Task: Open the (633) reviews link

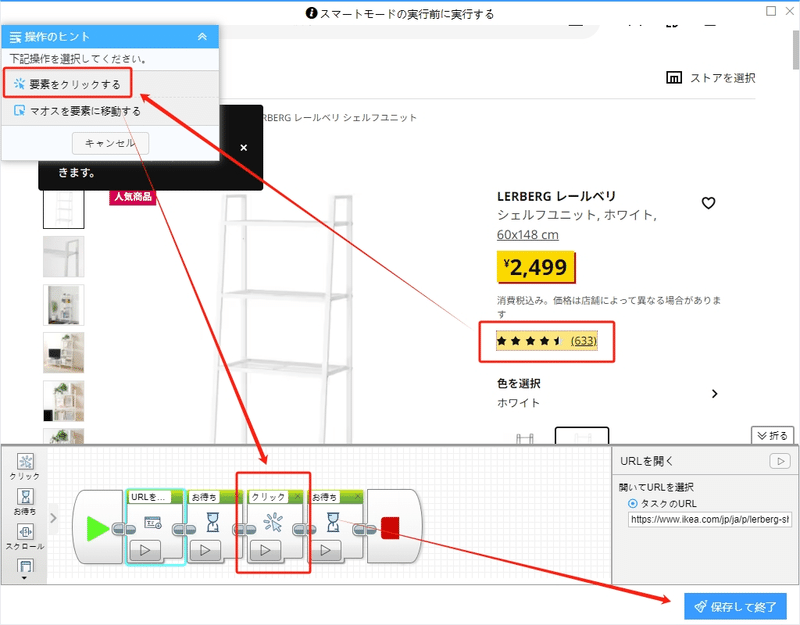Action: (584, 341)
